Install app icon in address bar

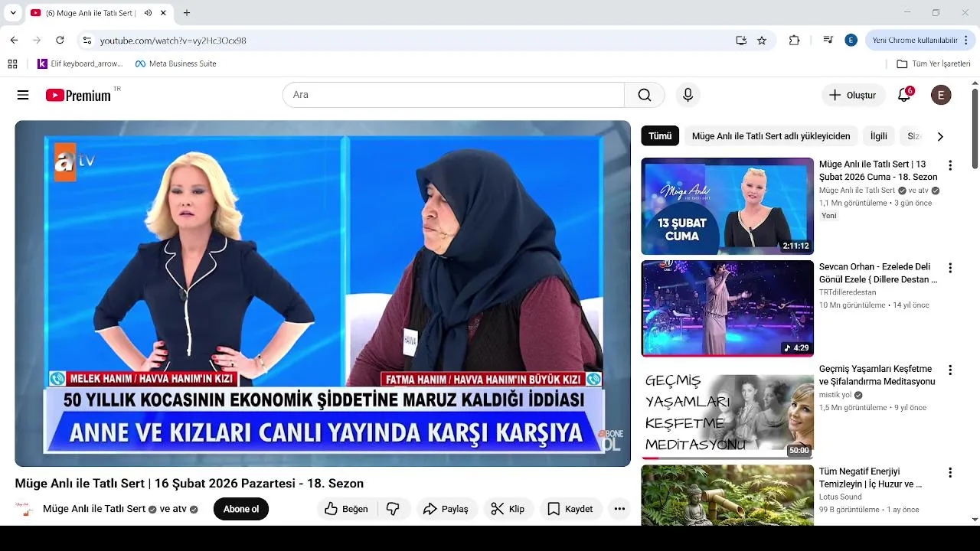[x=741, y=41]
